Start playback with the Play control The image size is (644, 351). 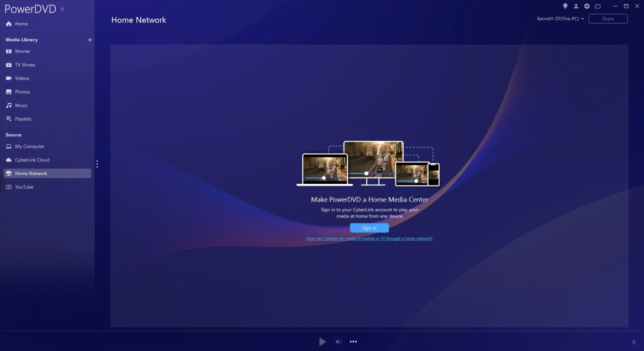click(x=323, y=341)
